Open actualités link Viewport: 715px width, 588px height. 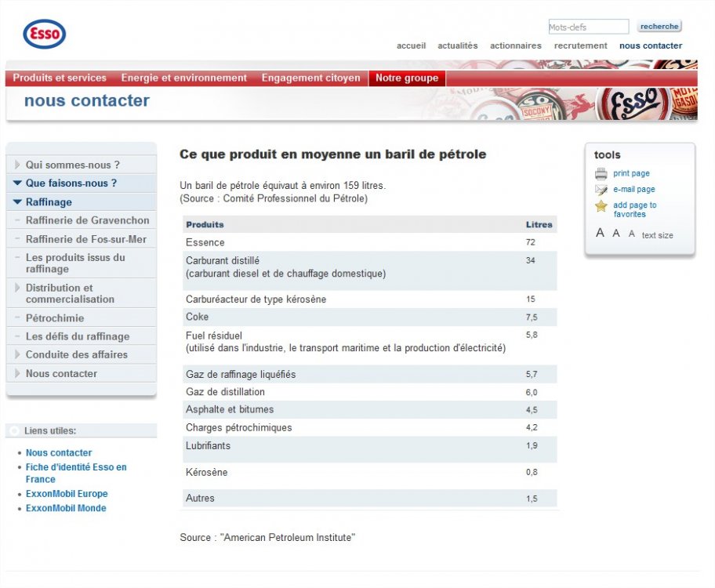[x=457, y=45]
